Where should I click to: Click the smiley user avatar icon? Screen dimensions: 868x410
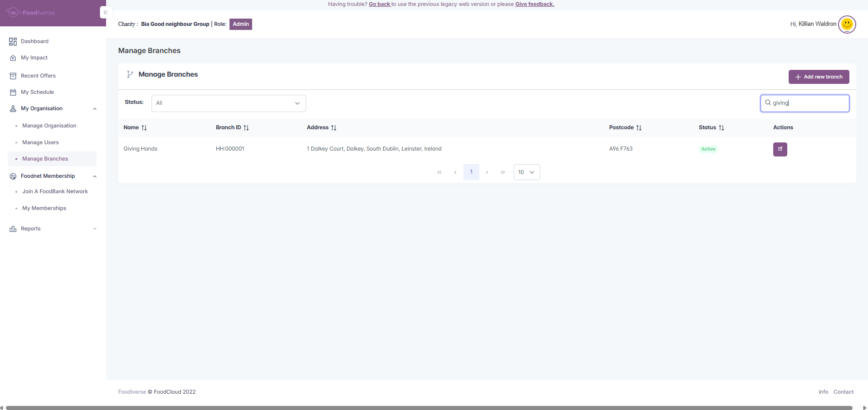coord(847,24)
